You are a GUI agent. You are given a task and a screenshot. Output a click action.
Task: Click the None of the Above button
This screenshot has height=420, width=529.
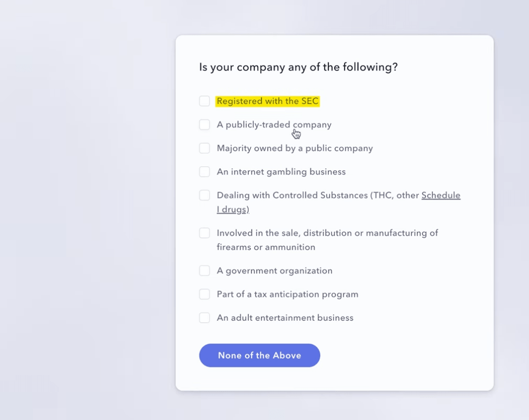(259, 355)
